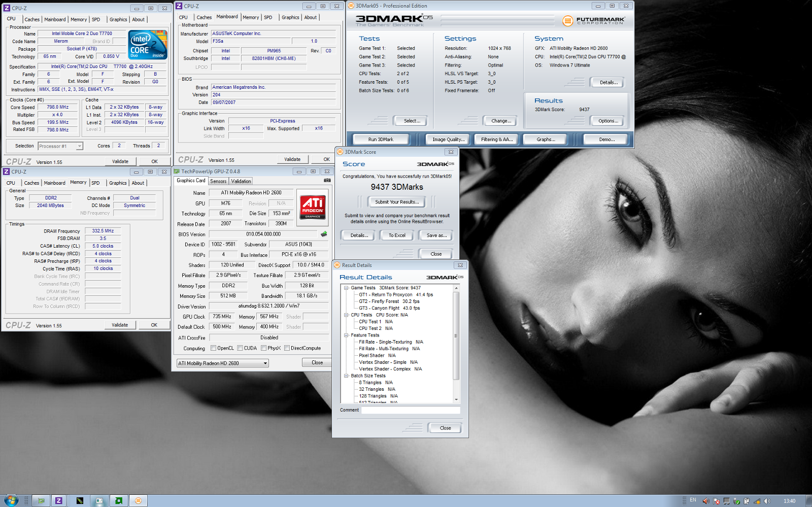Enable the DirectCompute checkbox
This screenshot has width=812, height=507.
pyautogui.click(x=287, y=348)
